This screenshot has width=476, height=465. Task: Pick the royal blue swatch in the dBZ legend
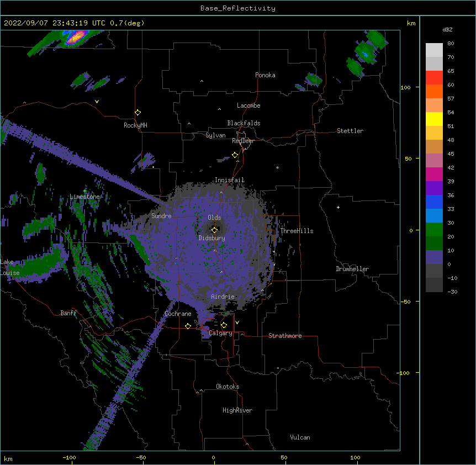[434, 202]
